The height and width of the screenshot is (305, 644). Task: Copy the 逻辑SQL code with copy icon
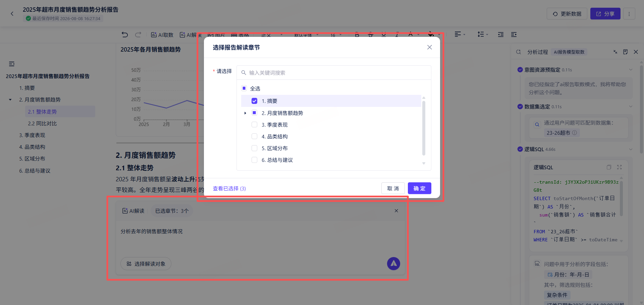click(x=609, y=167)
